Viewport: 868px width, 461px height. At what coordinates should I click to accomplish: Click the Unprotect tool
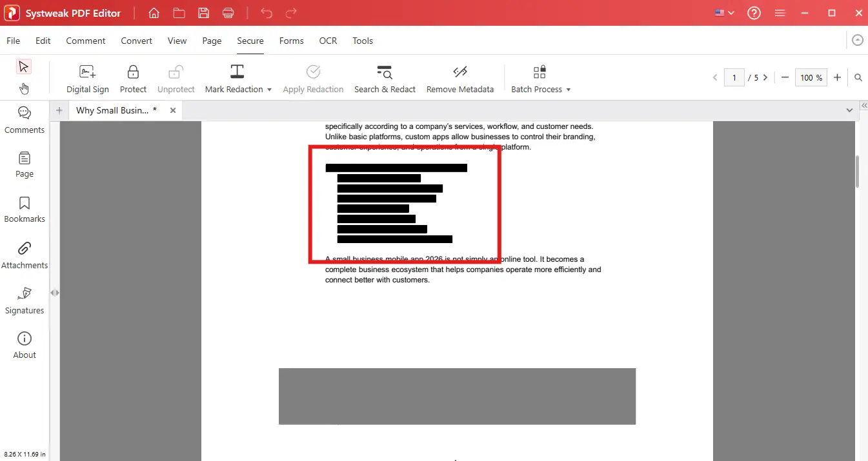pyautogui.click(x=176, y=79)
